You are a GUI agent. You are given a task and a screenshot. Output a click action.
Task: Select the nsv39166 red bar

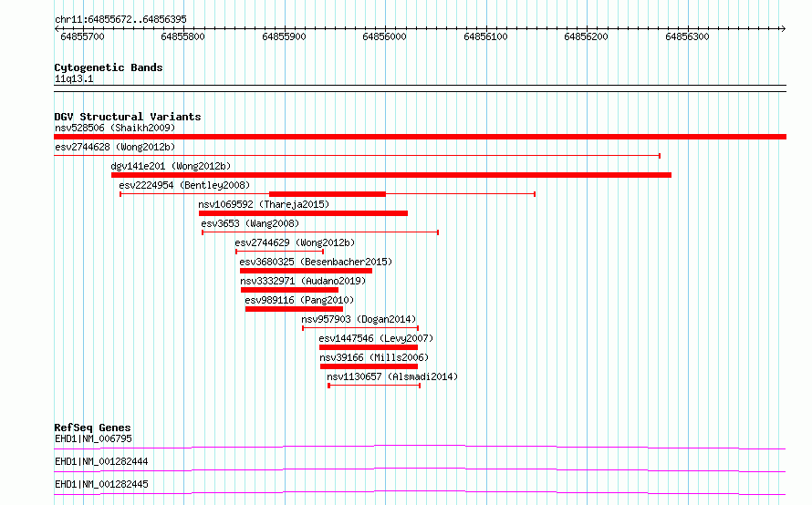pos(369,366)
